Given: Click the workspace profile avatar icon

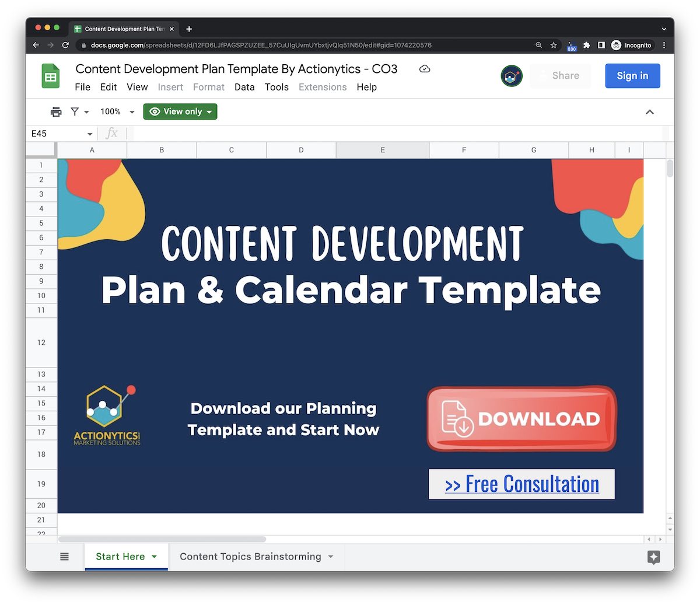Looking at the screenshot, I should 512,76.
